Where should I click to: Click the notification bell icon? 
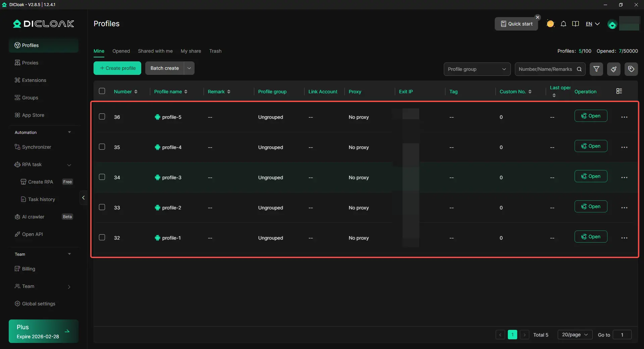pyautogui.click(x=563, y=24)
